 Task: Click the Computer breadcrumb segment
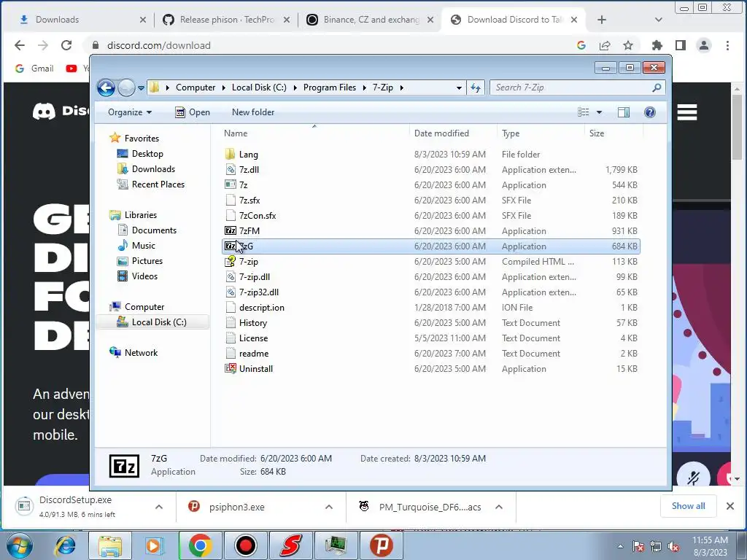[x=196, y=87]
